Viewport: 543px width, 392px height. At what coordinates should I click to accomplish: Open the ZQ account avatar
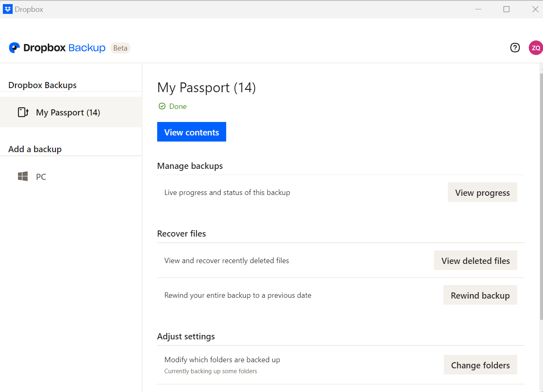[x=536, y=48]
